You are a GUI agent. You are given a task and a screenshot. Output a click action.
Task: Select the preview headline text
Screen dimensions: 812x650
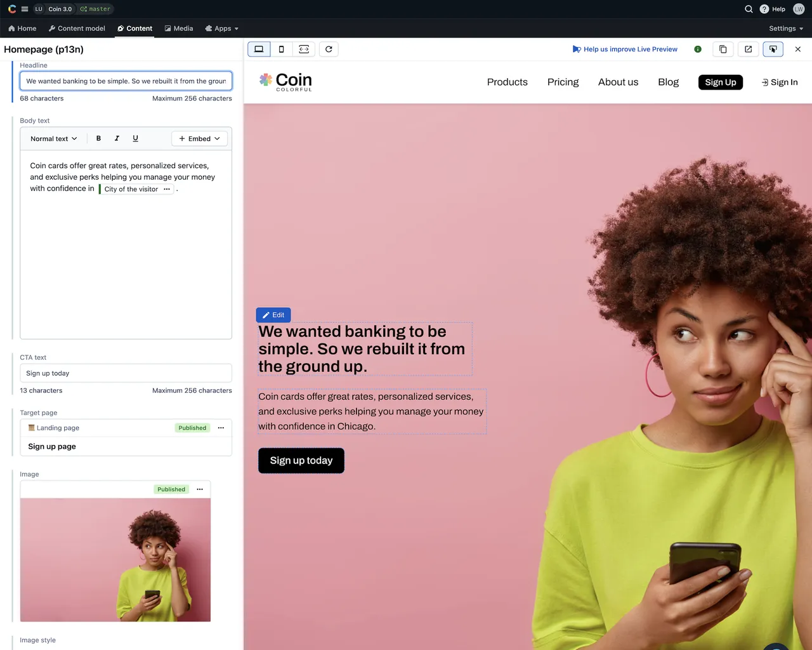(x=365, y=349)
